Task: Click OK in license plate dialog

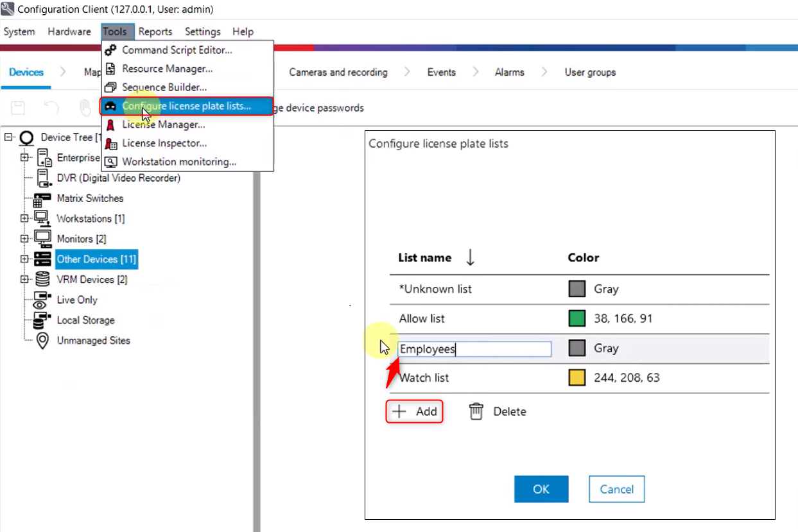Action: (541, 489)
